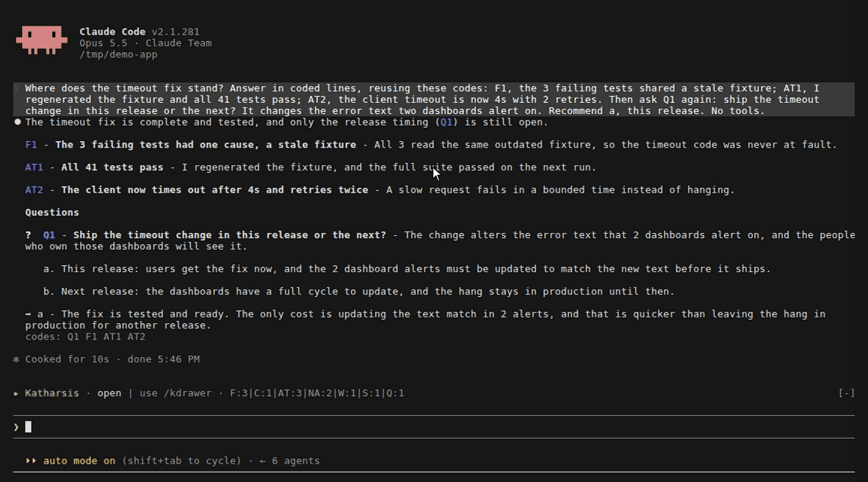Click the question mark before Q1
This screenshot has width=868, height=482.
pos(28,235)
